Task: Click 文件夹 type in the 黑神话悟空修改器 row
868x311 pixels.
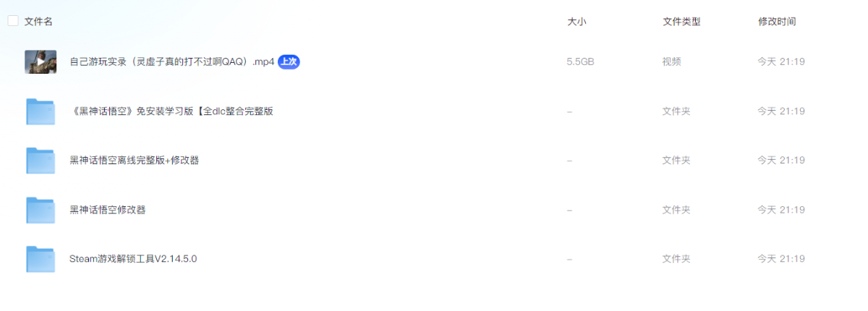Action: pos(676,210)
